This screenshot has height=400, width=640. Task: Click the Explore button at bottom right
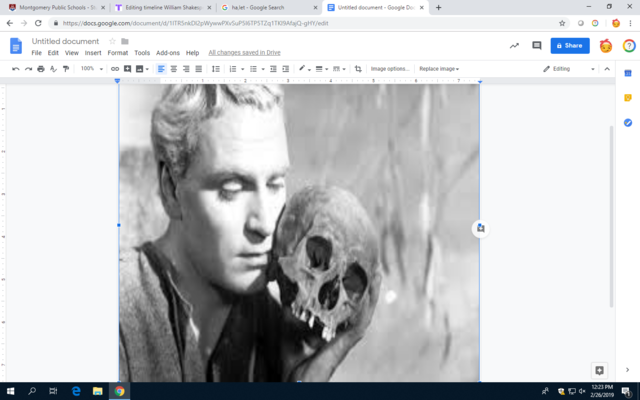[x=599, y=370]
